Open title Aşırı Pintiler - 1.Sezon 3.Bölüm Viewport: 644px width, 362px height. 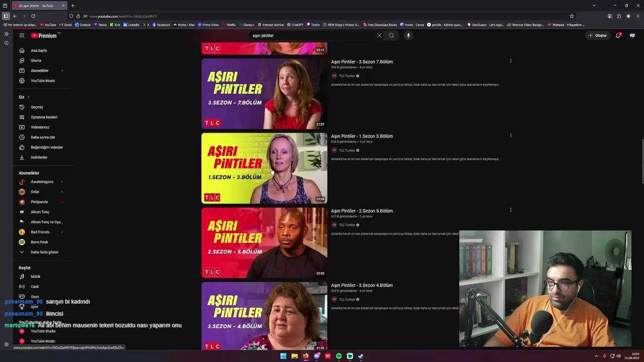point(362,136)
